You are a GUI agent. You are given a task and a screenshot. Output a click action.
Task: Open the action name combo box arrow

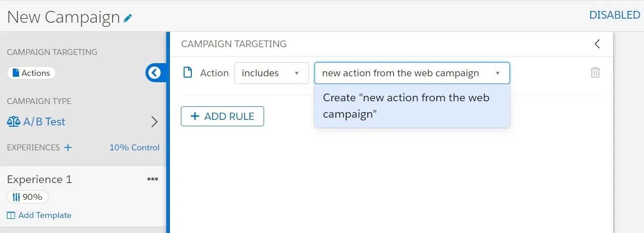click(x=498, y=73)
